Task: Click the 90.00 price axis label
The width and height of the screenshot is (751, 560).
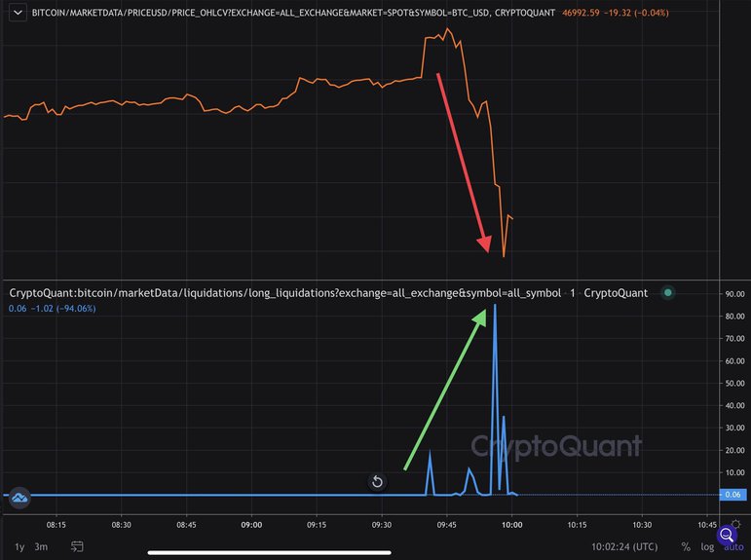Action: (x=734, y=294)
